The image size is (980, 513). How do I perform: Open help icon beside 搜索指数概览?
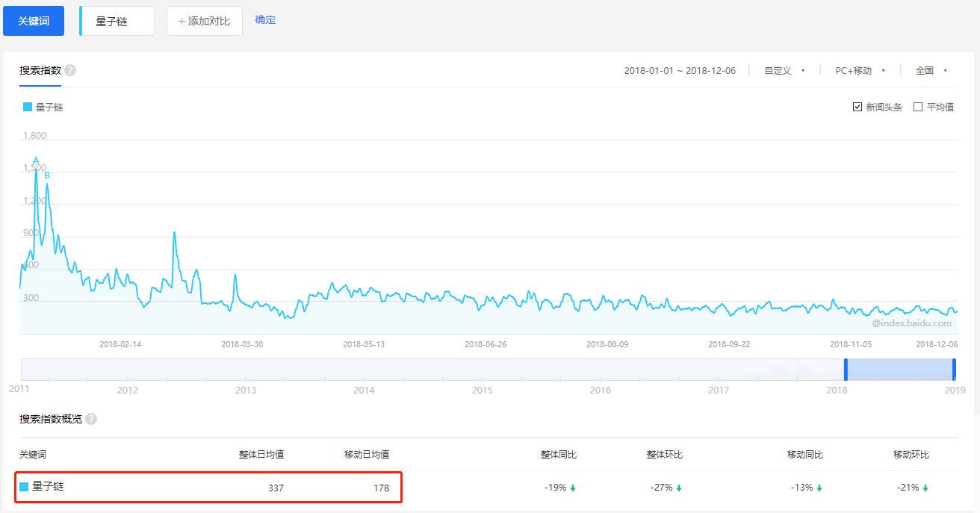(x=91, y=419)
